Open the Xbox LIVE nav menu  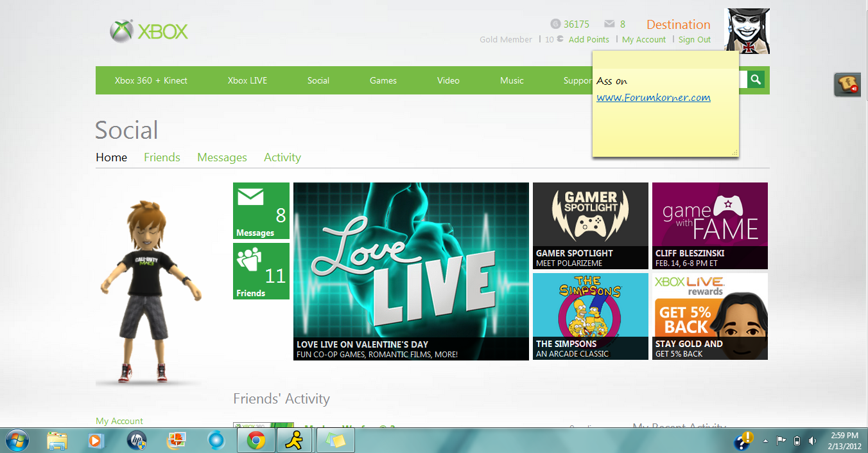(247, 80)
